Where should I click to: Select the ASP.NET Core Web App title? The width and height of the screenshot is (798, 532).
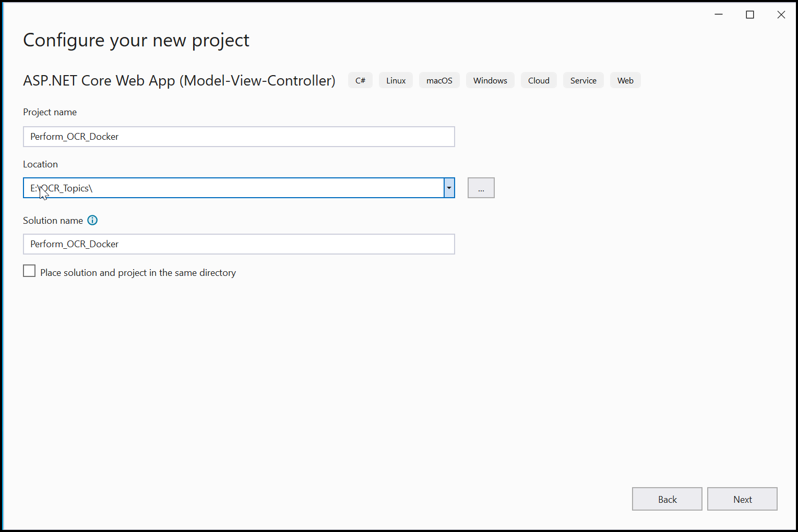click(x=179, y=80)
